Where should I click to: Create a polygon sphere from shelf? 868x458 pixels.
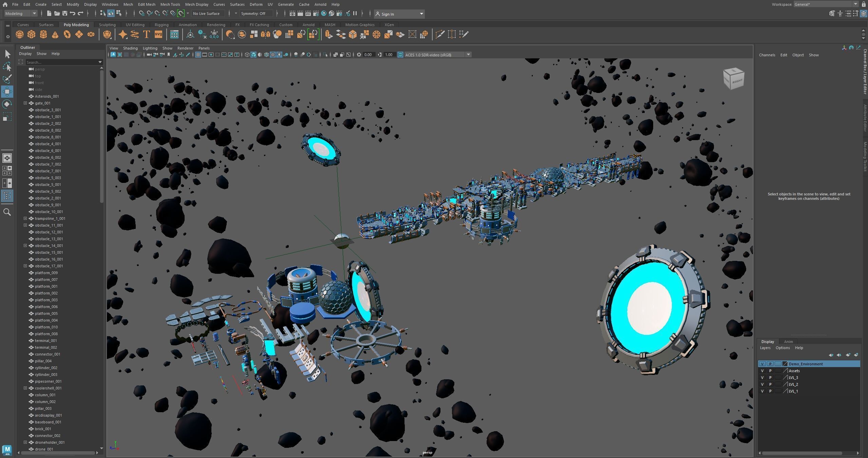(x=20, y=34)
